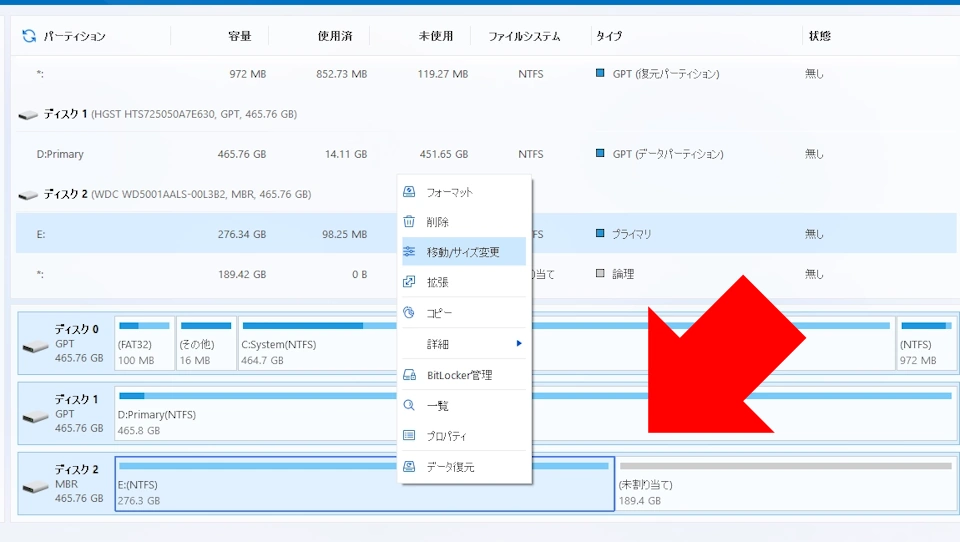Select コピー in the context menu

coord(464,312)
